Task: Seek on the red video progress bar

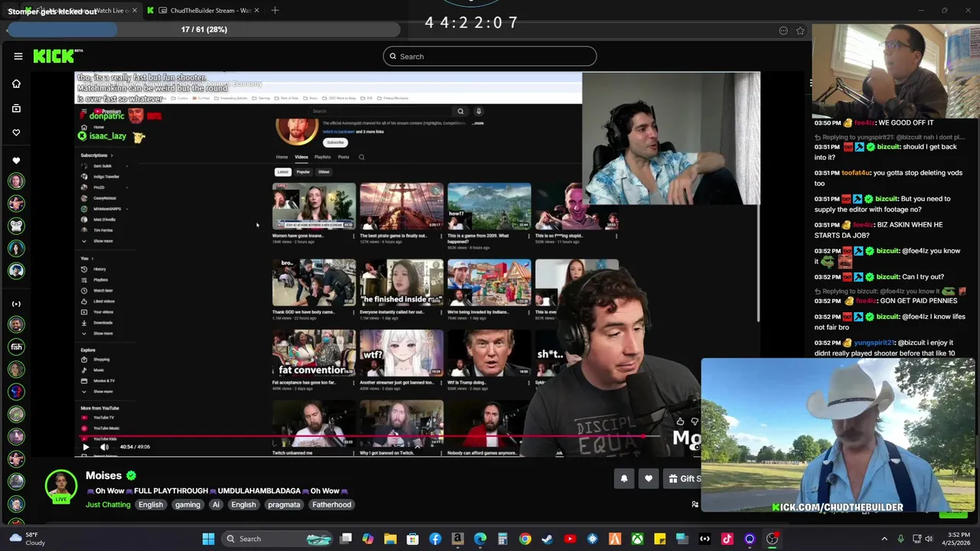Action: (366, 437)
